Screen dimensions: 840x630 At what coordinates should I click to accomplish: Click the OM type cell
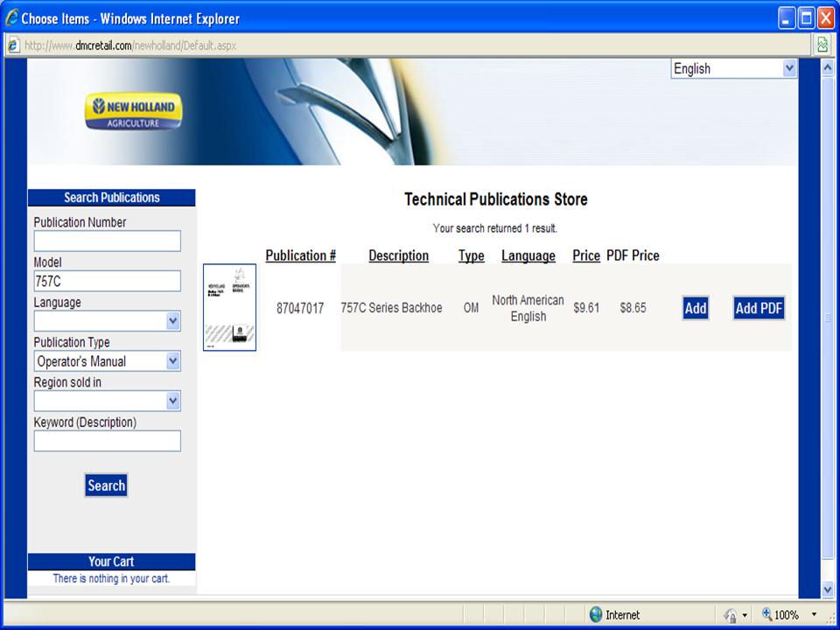coord(471,308)
